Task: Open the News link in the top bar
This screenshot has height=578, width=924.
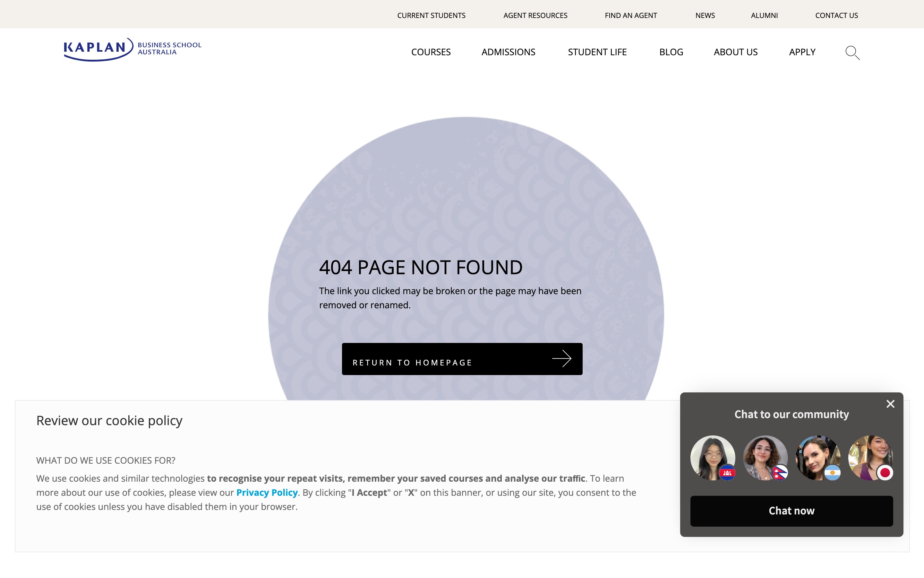Action: (x=705, y=15)
